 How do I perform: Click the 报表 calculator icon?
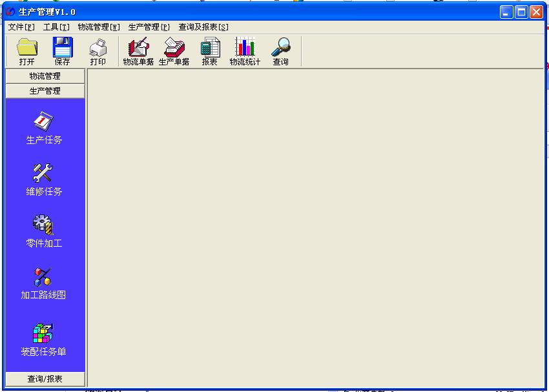[x=210, y=51]
